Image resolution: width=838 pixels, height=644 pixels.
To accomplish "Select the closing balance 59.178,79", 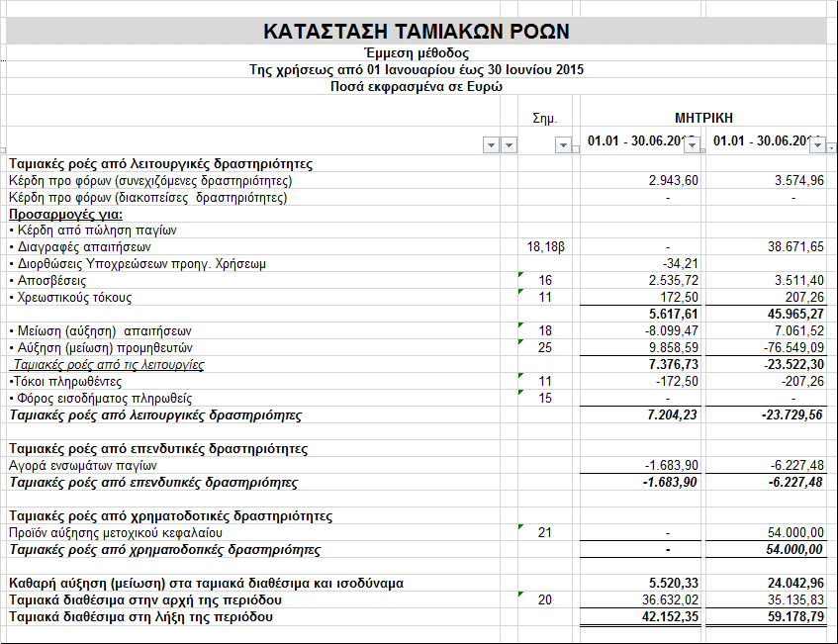I will pyautogui.click(x=795, y=617).
